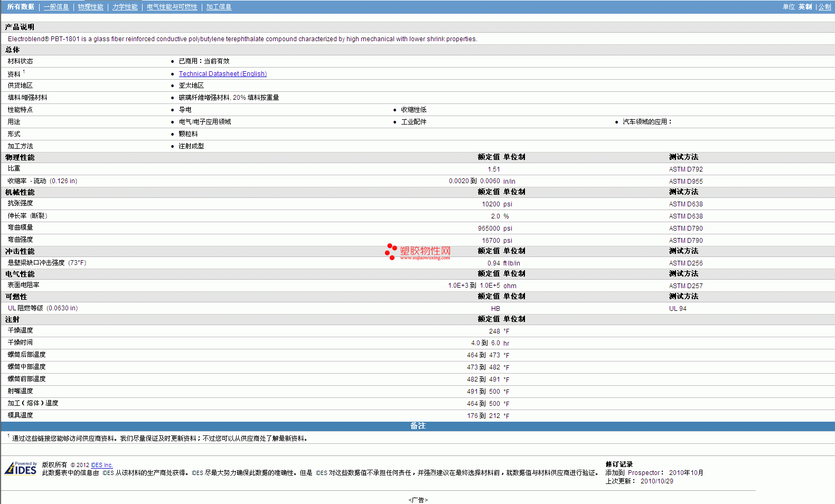
Task: Select 英制 units option
Action: tap(805, 7)
